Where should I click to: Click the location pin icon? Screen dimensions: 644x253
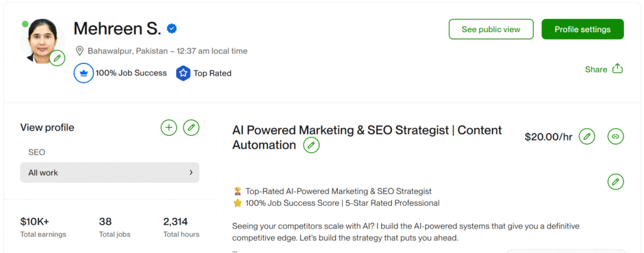click(x=80, y=51)
